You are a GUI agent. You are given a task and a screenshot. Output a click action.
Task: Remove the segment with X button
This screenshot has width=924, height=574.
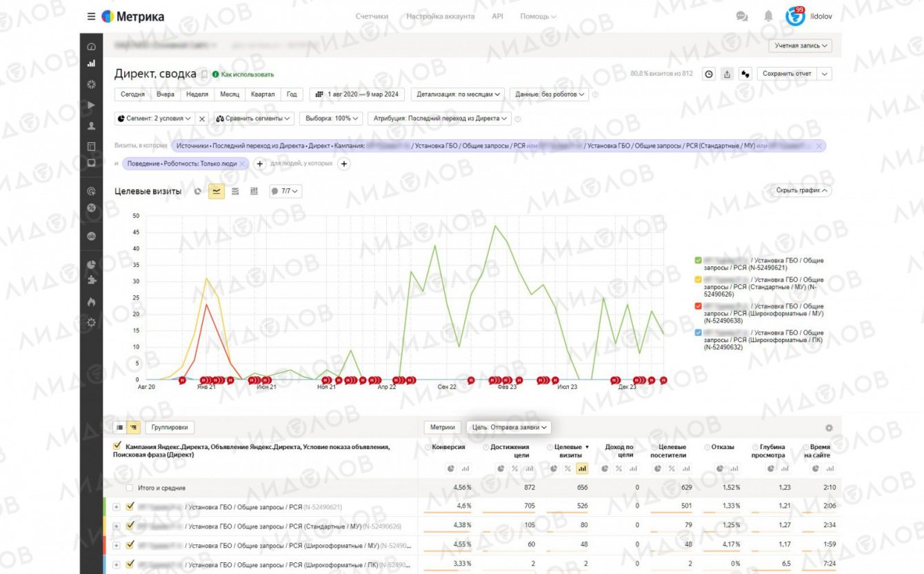[x=202, y=119]
